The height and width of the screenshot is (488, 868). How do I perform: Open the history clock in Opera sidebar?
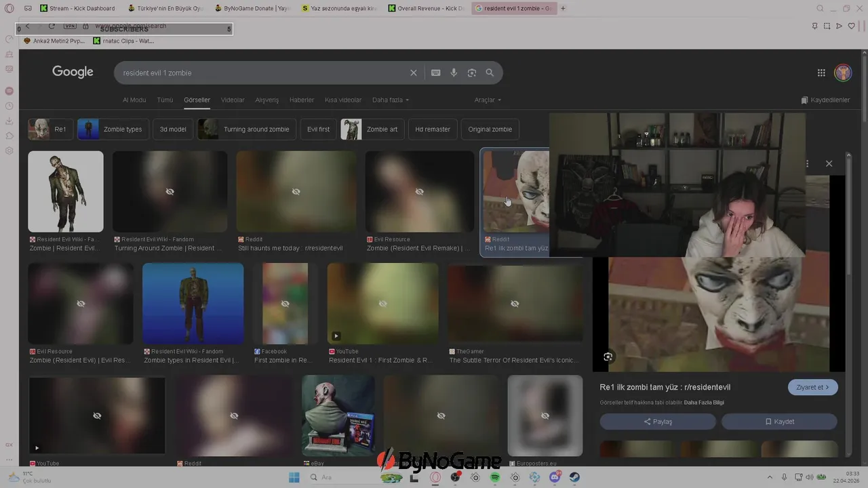(x=9, y=106)
